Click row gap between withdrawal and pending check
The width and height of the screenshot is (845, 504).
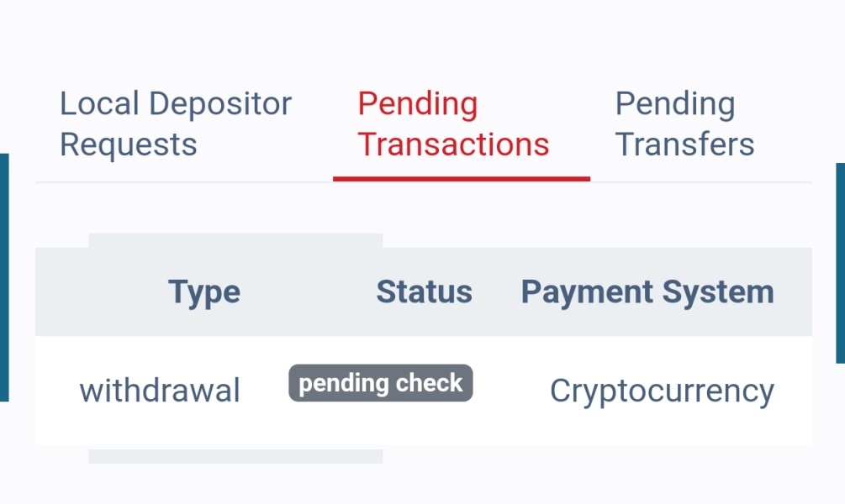pyautogui.click(x=265, y=391)
